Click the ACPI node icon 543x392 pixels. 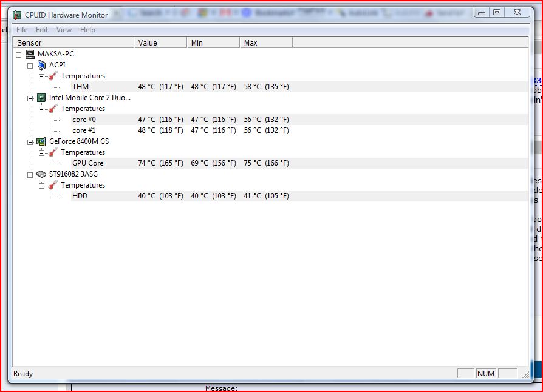tap(41, 65)
